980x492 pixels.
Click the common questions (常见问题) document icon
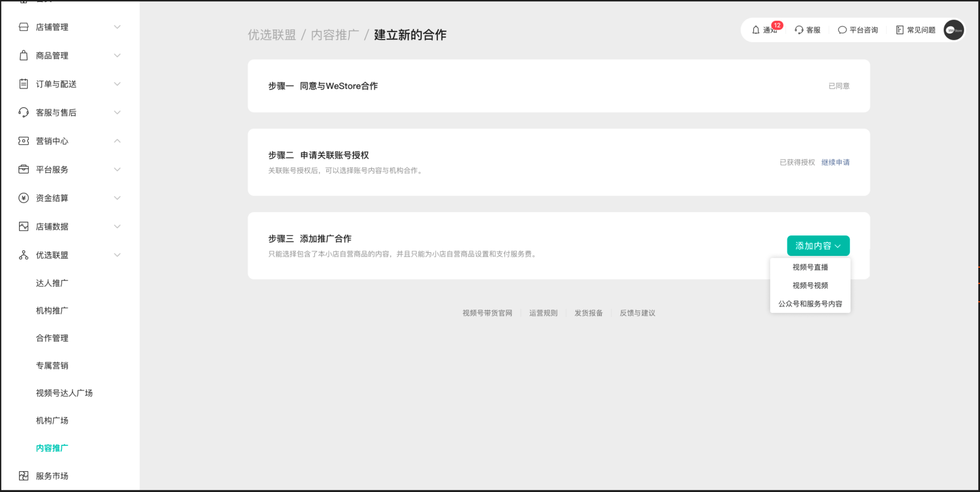pos(899,30)
